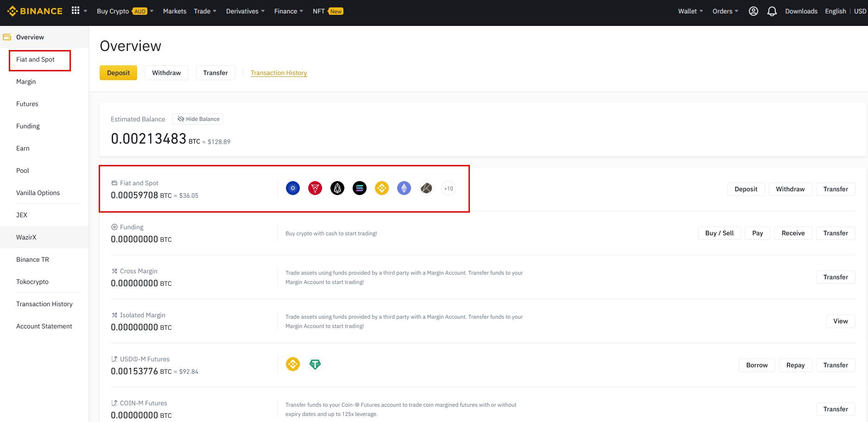This screenshot has width=868, height=422.
Task: Click the Overview wallet icon in sidebar
Action: click(x=7, y=37)
